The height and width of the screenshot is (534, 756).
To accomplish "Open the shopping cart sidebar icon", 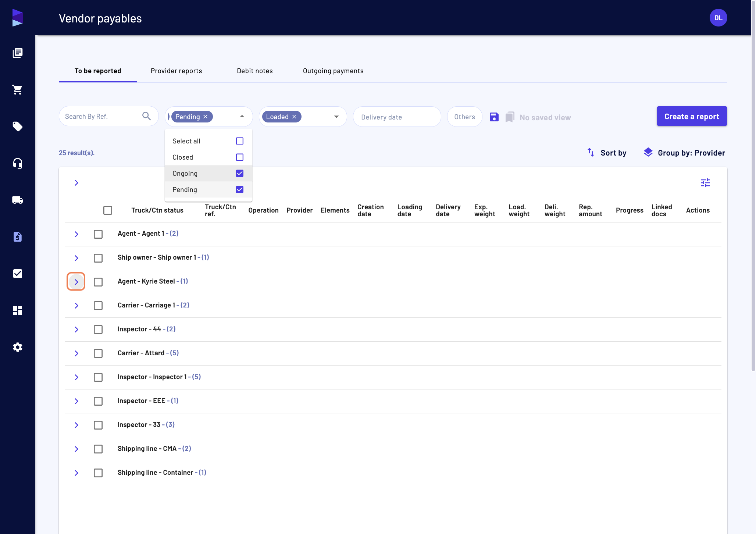I will point(18,90).
